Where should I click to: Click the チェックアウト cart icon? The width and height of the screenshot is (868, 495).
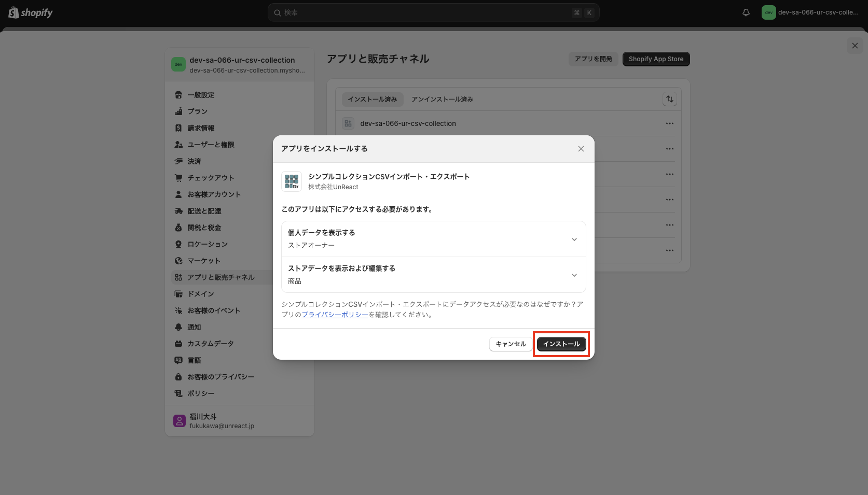click(x=178, y=178)
